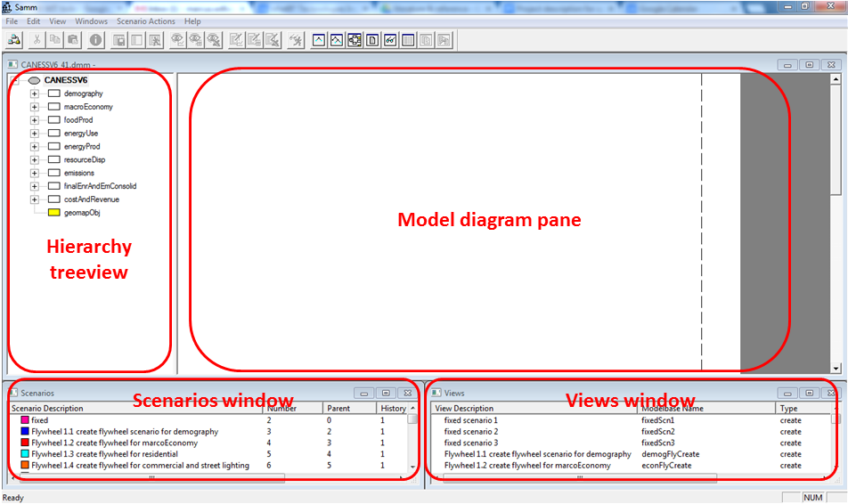Click the eyeglasses views window icon
This screenshot has width=848, height=504.
point(390,40)
